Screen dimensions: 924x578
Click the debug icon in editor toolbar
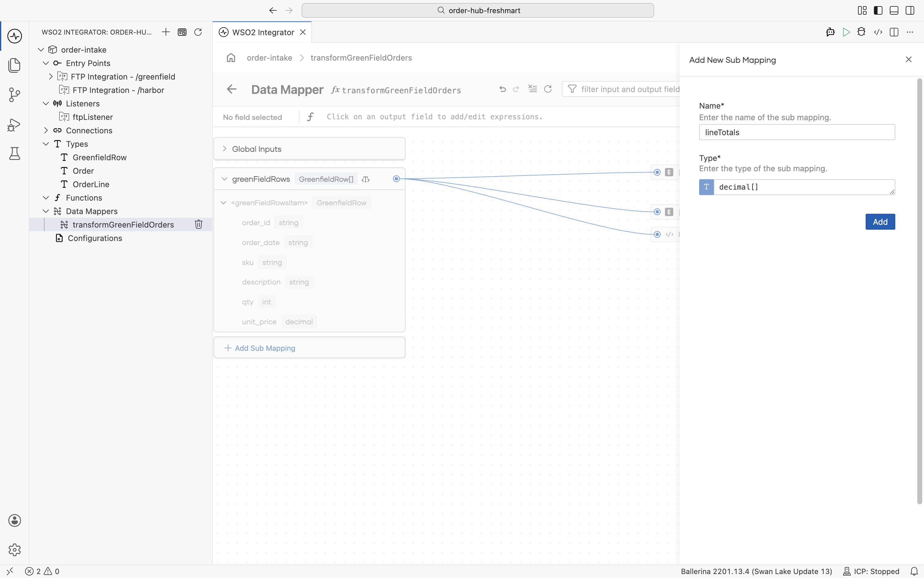pyautogui.click(x=861, y=32)
